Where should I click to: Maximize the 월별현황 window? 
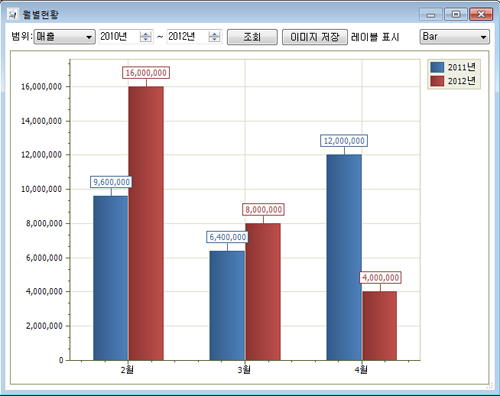456,15
